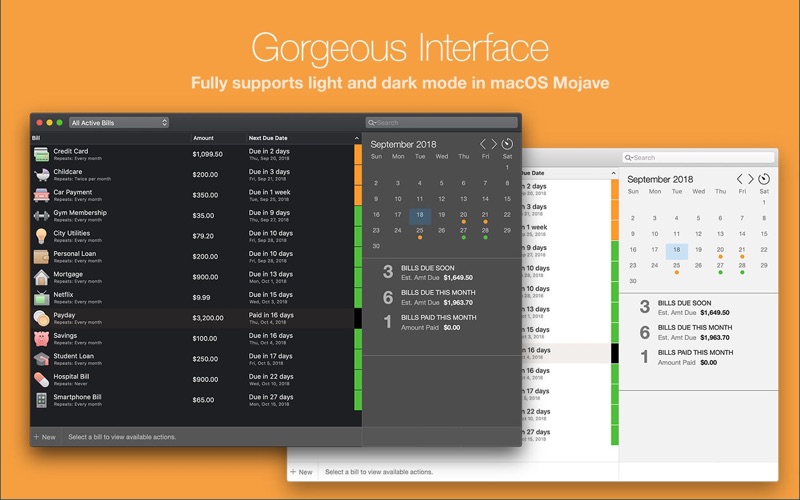Click green status bar of Gym Membership row
Image resolution: width=800 pixels, height=500 pixels.
[x=358, y=215]
